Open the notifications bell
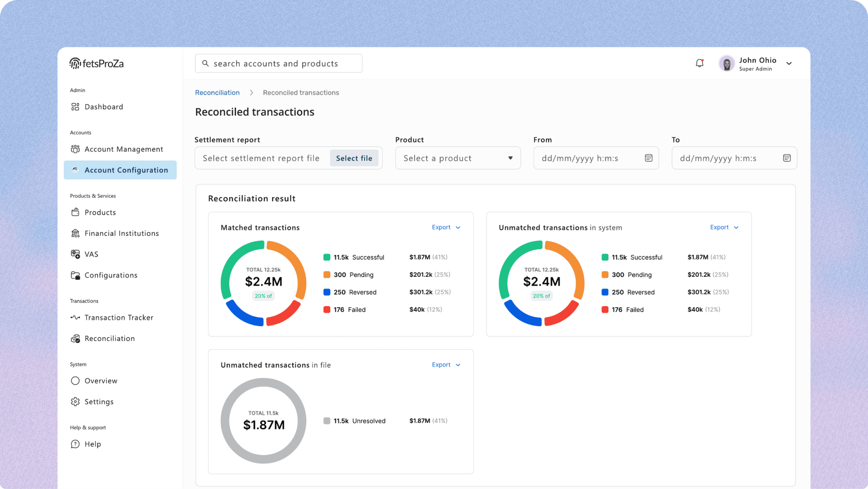868x489 pixels. (699, 63)
